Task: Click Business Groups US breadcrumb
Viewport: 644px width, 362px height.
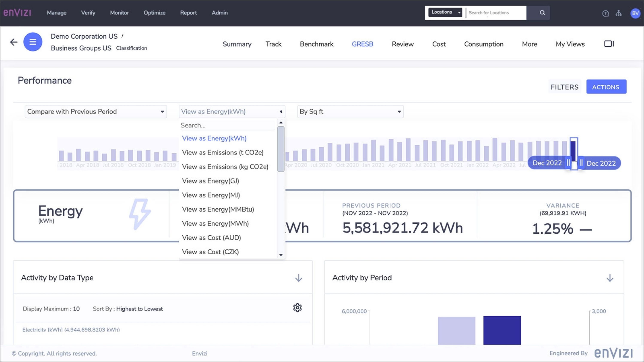Action: 81,48
